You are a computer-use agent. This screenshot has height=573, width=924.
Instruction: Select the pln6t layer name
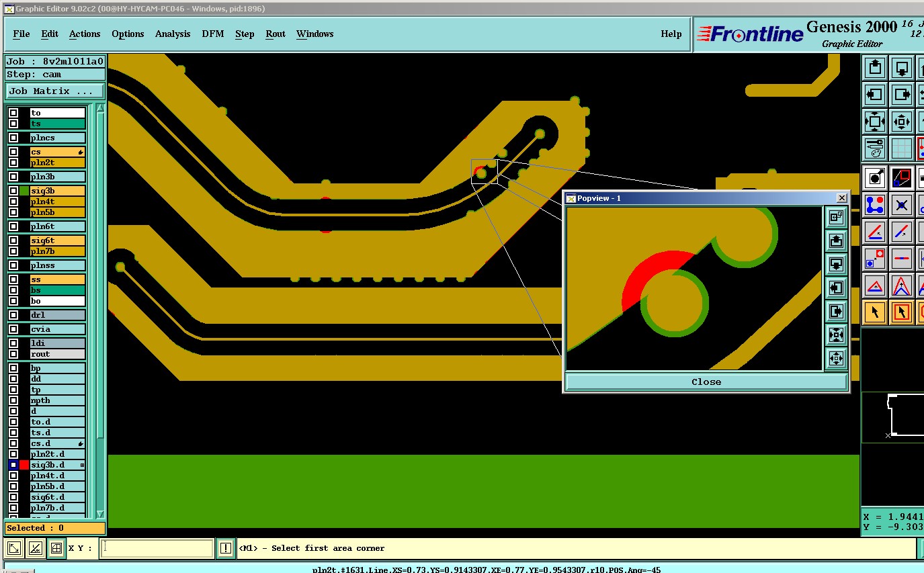pos(58,226)
